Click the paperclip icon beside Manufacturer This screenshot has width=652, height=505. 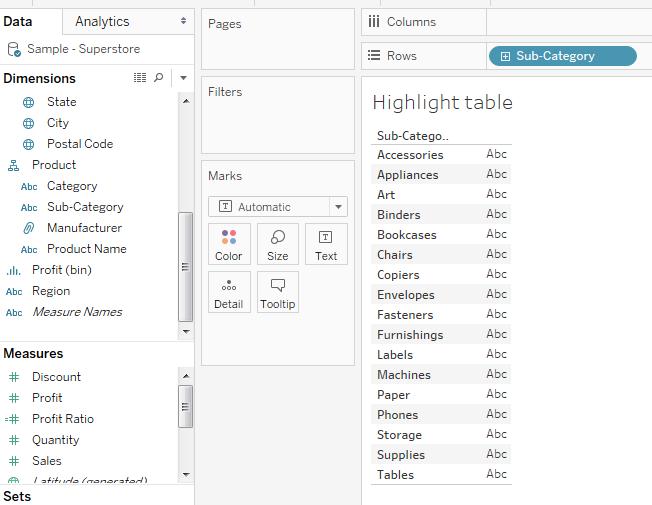(28, 228)
